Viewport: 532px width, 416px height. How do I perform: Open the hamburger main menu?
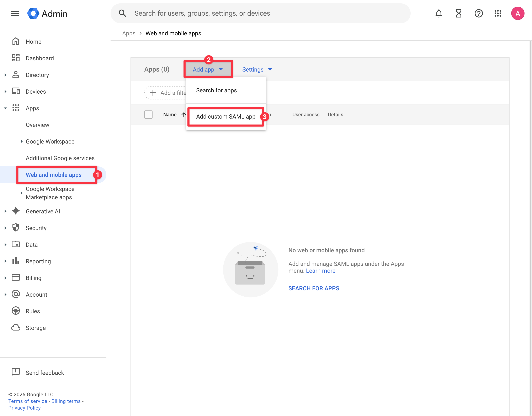point(15,13)
